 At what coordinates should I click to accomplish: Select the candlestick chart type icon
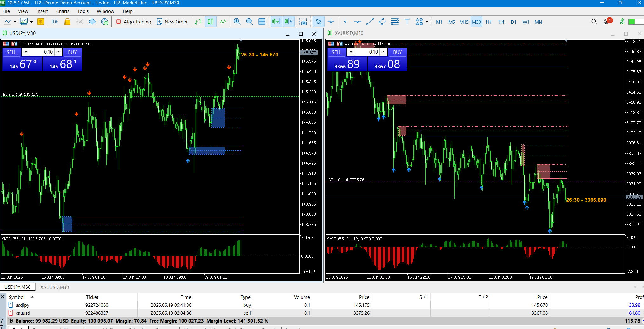click(211, 22)
